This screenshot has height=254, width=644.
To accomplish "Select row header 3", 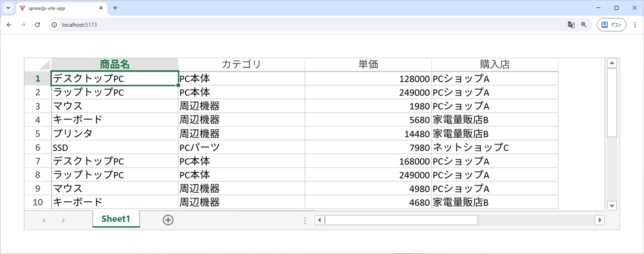I will (x=38, y=106).
